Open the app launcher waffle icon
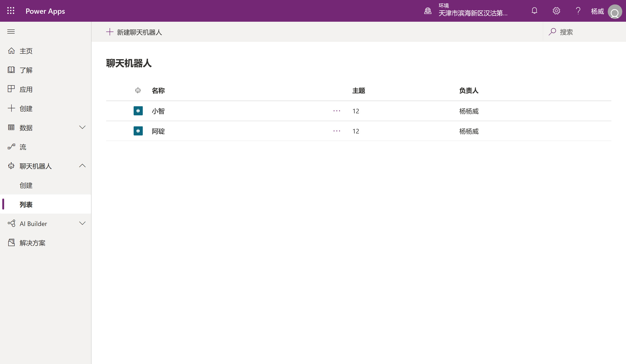 (x=11, y=11)
